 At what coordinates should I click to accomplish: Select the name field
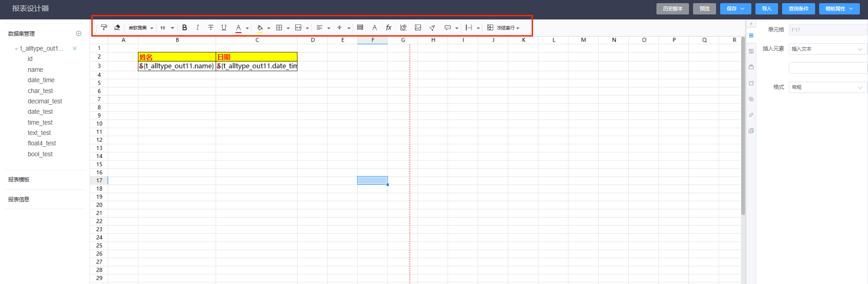pyautogui.click(x=35, y=70)
